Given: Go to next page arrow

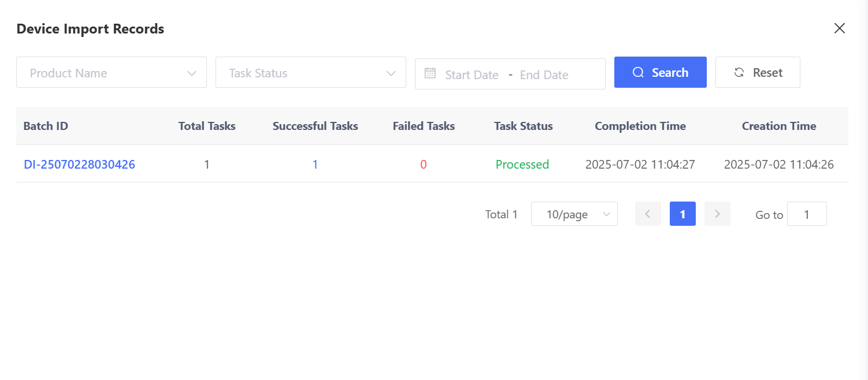Looking at the screenshot, I should pyautogui.click(x=717, y=214).
